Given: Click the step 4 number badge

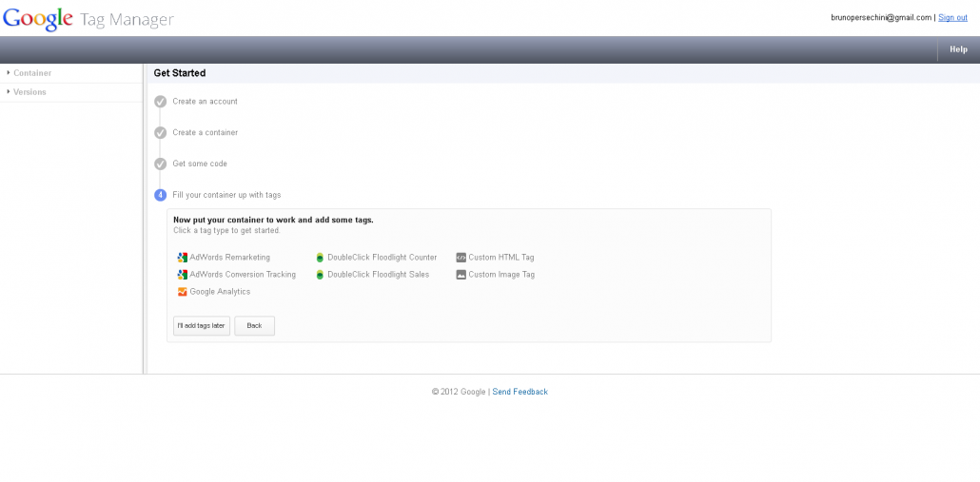Looking at the screenshot, I should (x=160, y=195).
